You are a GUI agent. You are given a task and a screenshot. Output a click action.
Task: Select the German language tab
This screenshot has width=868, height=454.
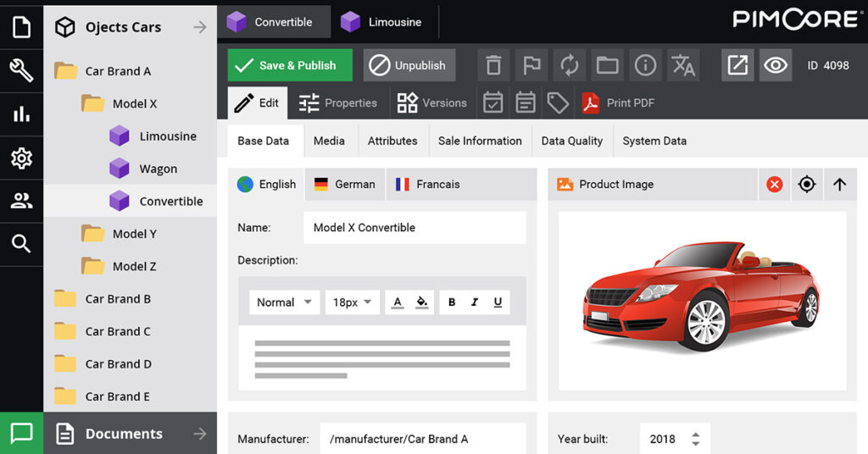click(x=344, y=184)
